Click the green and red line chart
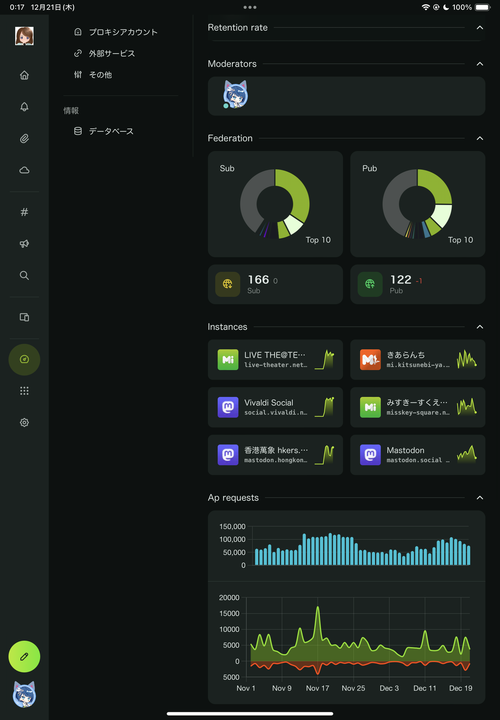Screen dimensions: 500x720 346,643
